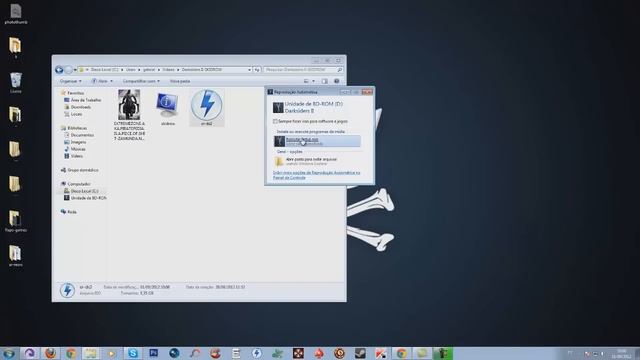Select 'gabriel' in the address breadcrumb
Screen dimensions: 640x360
(149, 70)
